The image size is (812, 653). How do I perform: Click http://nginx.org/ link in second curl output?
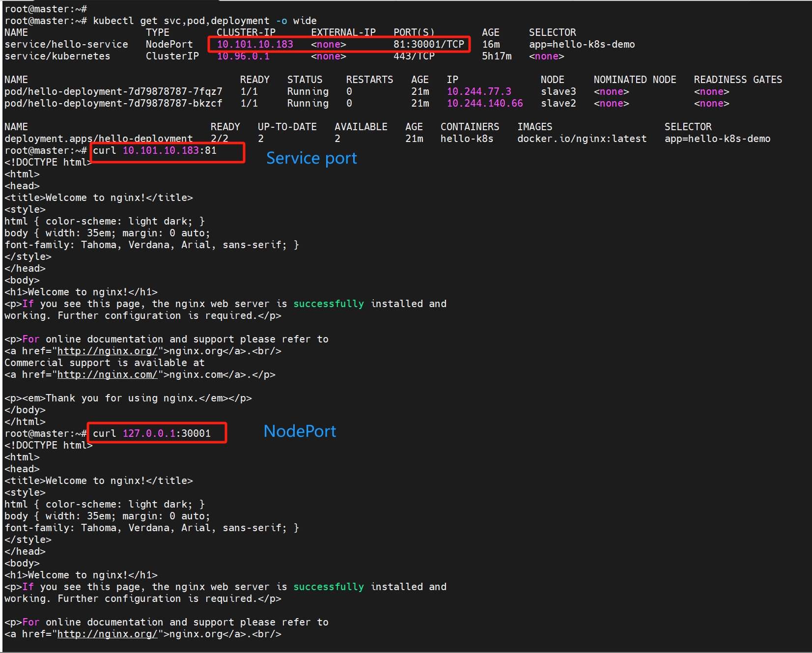[108, 634]
